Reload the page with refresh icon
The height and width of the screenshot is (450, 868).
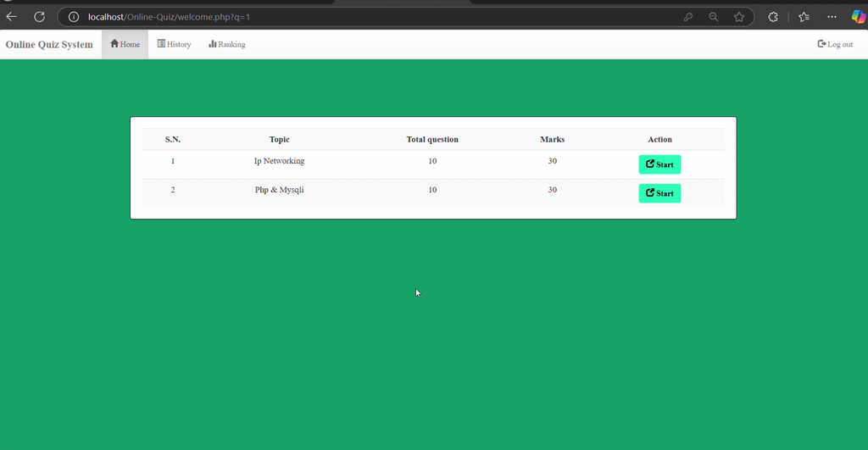(39, 17)
